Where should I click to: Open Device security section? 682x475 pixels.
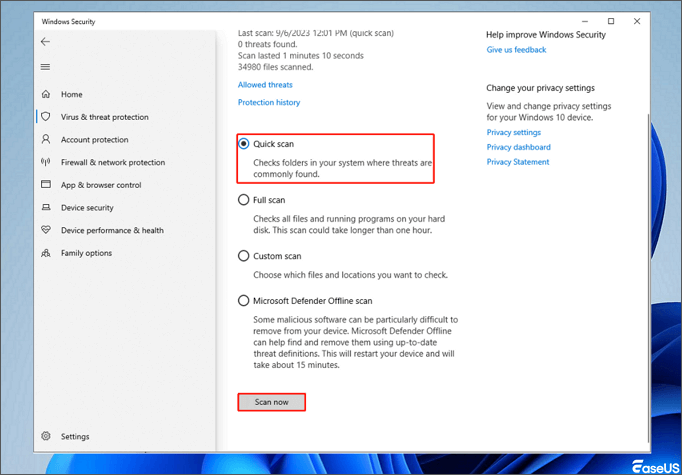[87, 207]
